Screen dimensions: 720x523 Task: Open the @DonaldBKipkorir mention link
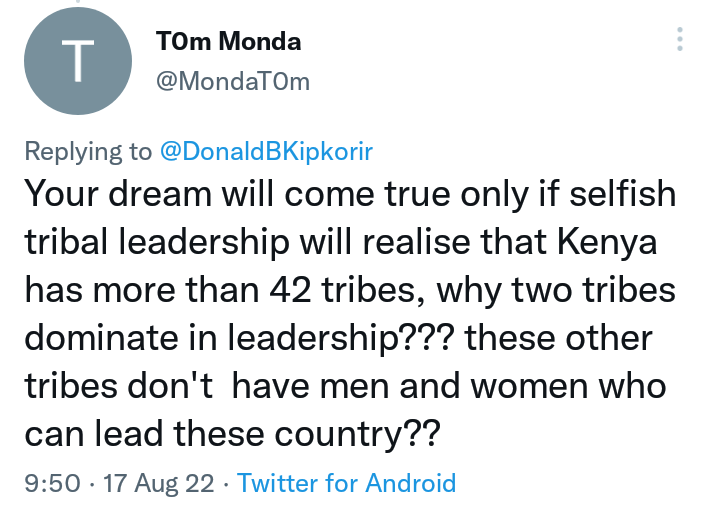266,151
